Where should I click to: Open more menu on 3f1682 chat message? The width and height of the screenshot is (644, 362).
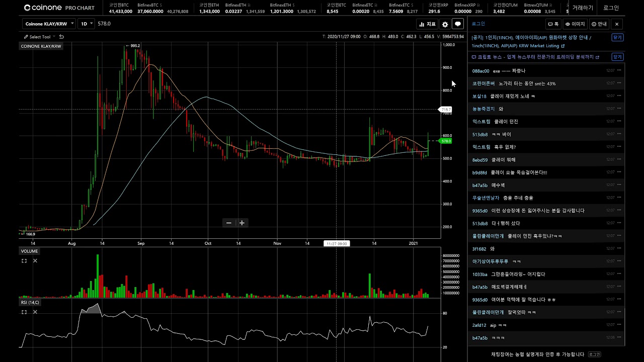point(619,248)
